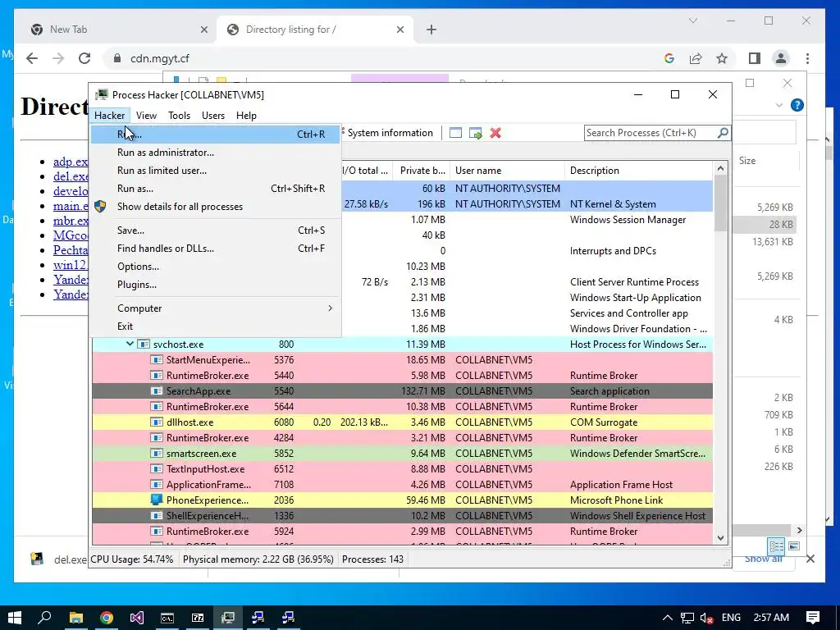Click process list scrollbar down arrow
This screenshot has height=630, width=840.
[x=720, y=538]
